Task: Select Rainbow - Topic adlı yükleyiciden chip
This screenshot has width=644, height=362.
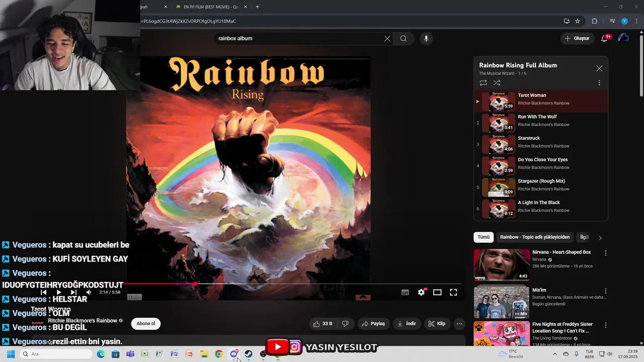Action: [535, 237]
